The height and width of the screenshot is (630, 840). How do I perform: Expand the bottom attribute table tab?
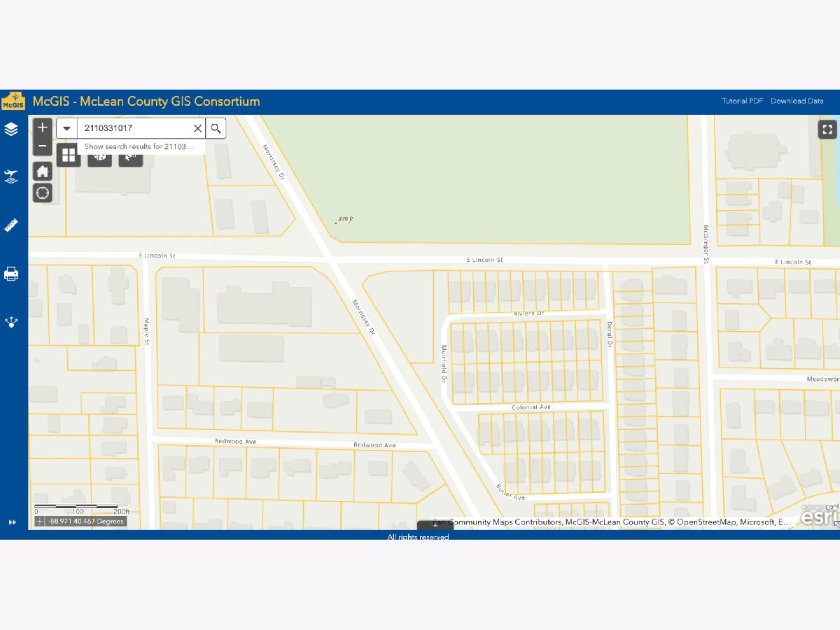(x=435, y=525)
